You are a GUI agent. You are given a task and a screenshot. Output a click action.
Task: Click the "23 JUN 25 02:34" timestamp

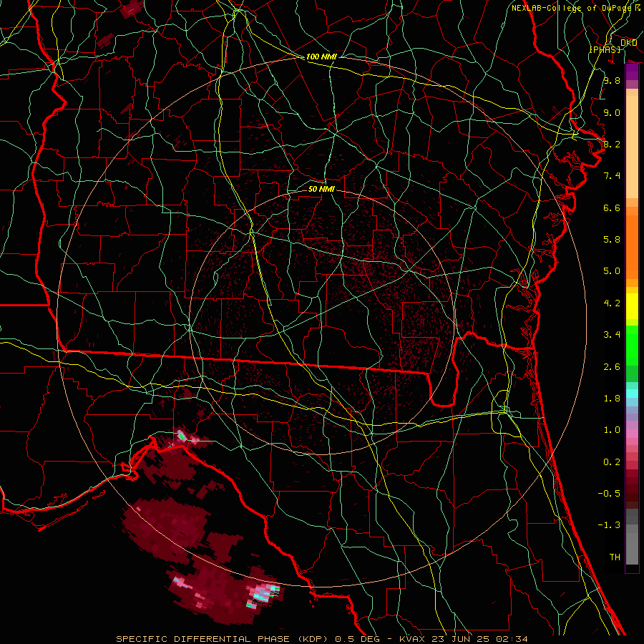(479, 639)
